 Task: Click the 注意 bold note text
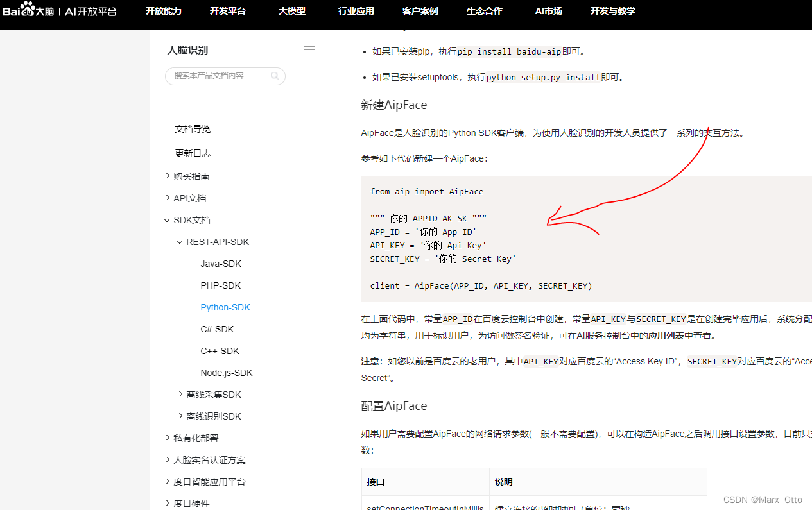click(370, 361)
